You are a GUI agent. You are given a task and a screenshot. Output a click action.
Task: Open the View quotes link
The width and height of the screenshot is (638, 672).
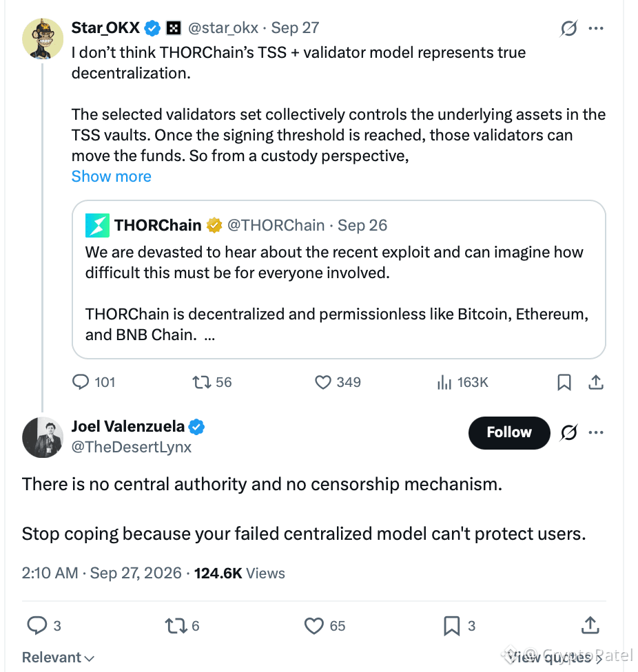point(554,656)
